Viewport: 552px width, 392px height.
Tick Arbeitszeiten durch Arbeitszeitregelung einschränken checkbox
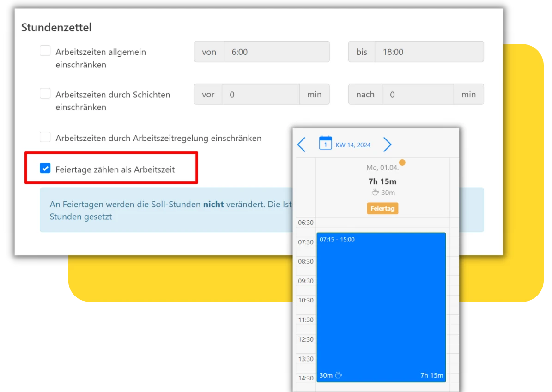45,137
